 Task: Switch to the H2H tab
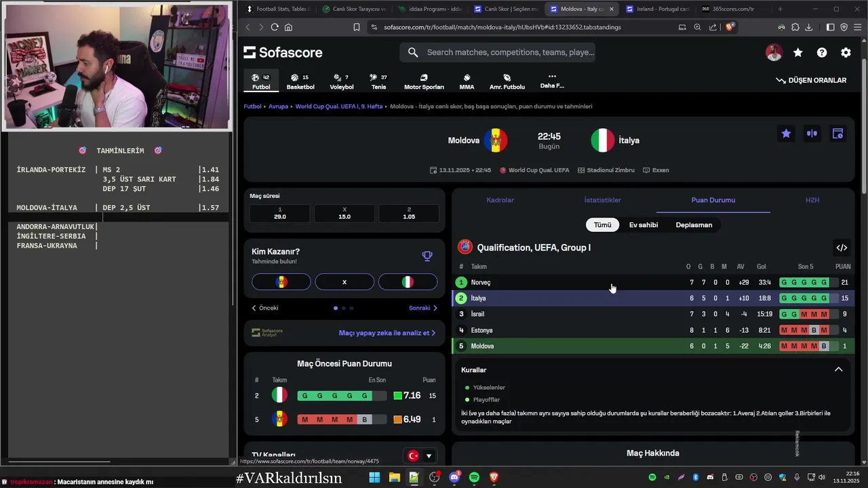coord(812,200)
